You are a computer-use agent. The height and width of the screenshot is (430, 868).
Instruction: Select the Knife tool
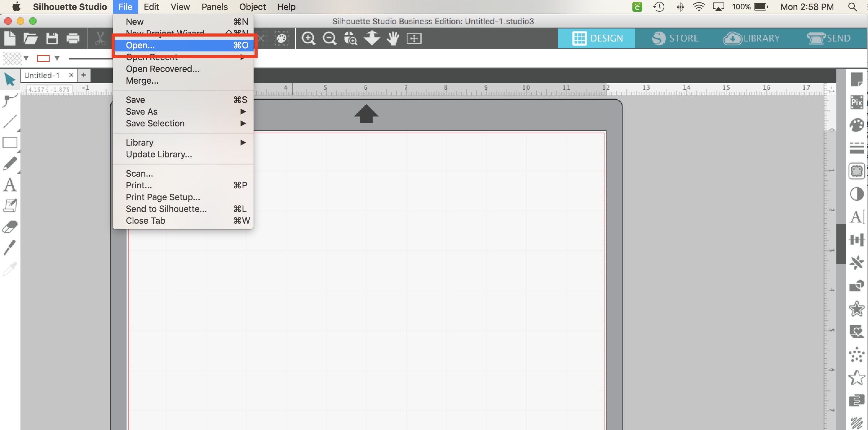click(10, 248)
